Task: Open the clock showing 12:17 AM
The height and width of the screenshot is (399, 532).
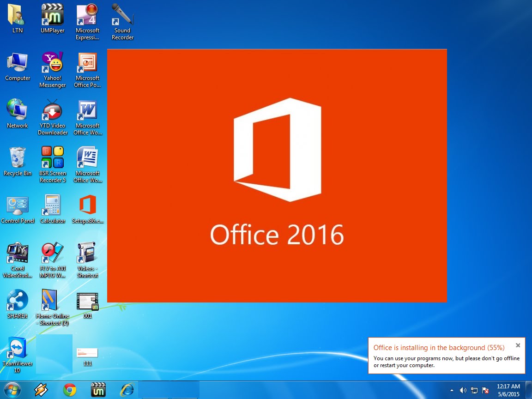Action: click(x=508, y=390)
